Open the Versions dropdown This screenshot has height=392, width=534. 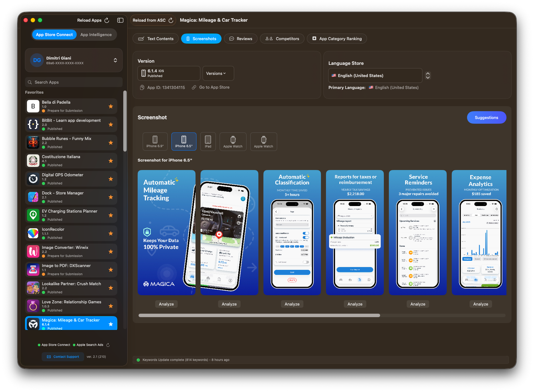point(218,73)
